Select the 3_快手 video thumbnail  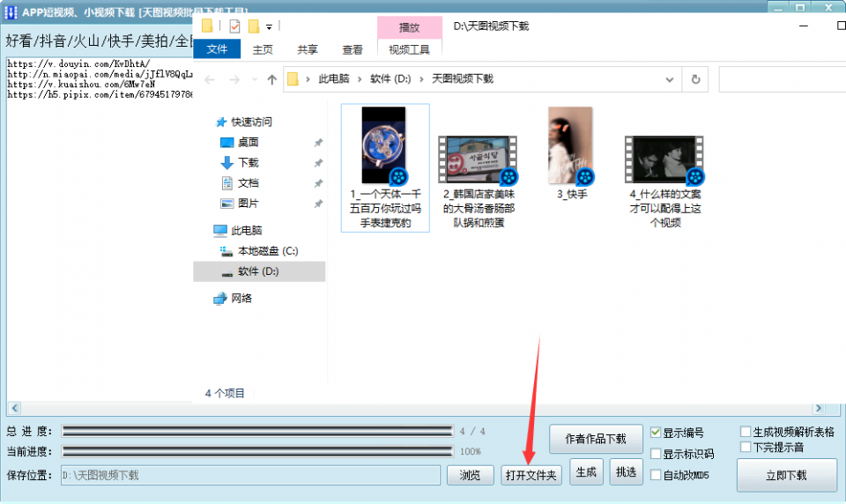click(x=571, y=145)
